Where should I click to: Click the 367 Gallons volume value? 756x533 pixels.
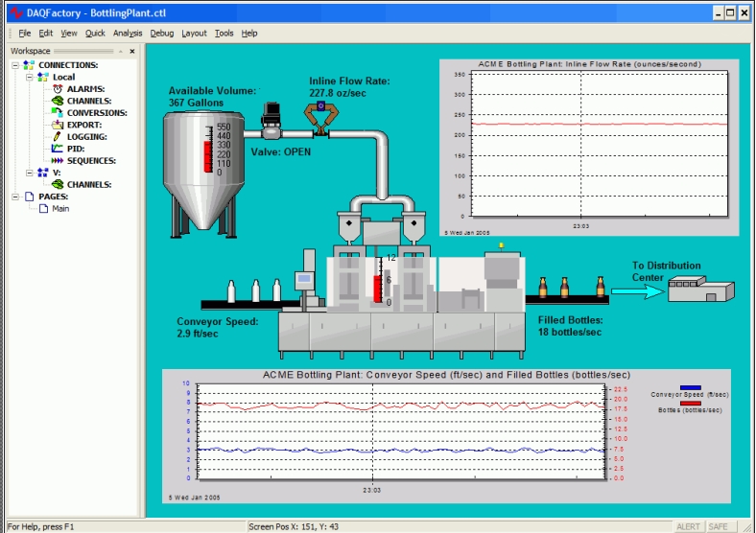(x=196, y=103)
